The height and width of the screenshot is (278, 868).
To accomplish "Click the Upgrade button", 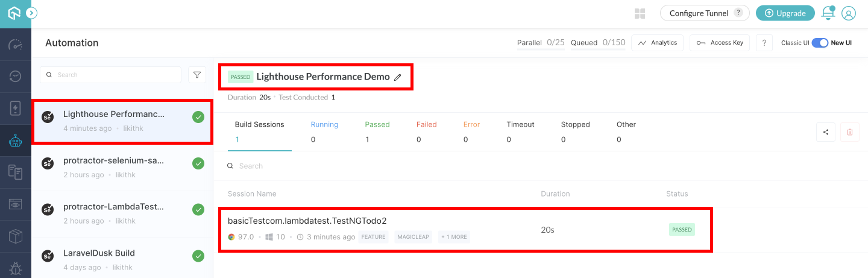I will tap(785, 13).
